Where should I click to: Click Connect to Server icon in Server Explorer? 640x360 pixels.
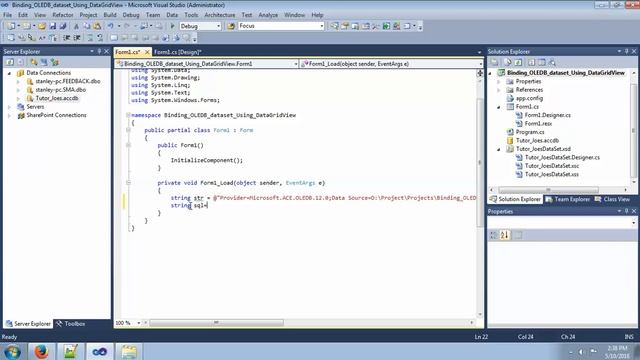(44, 62)
